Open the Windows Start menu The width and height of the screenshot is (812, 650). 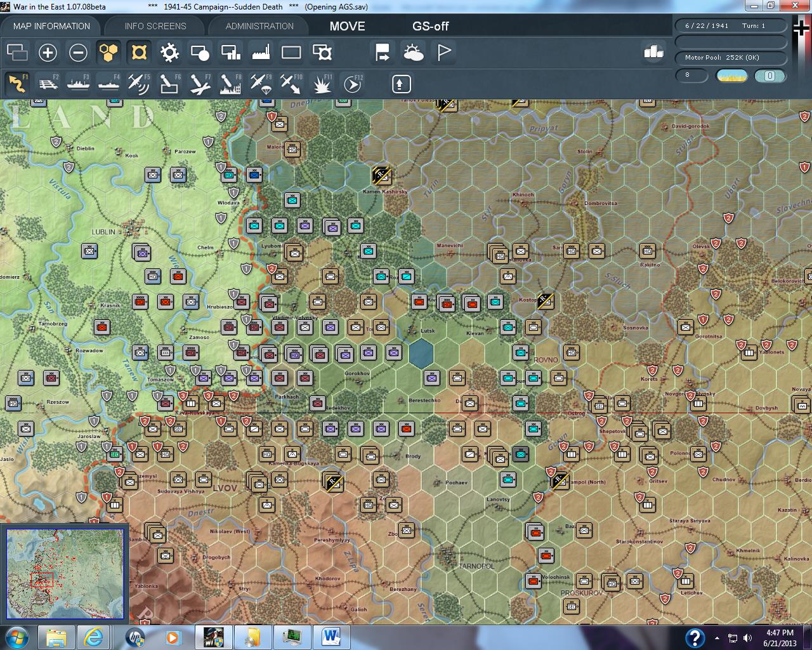(x=16, y=637)
